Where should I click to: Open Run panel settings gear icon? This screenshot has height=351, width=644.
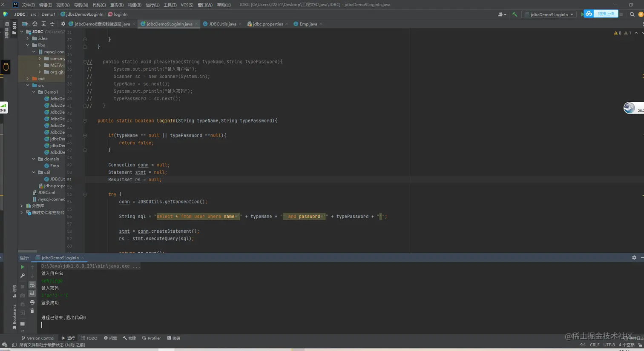pos(634,257)
